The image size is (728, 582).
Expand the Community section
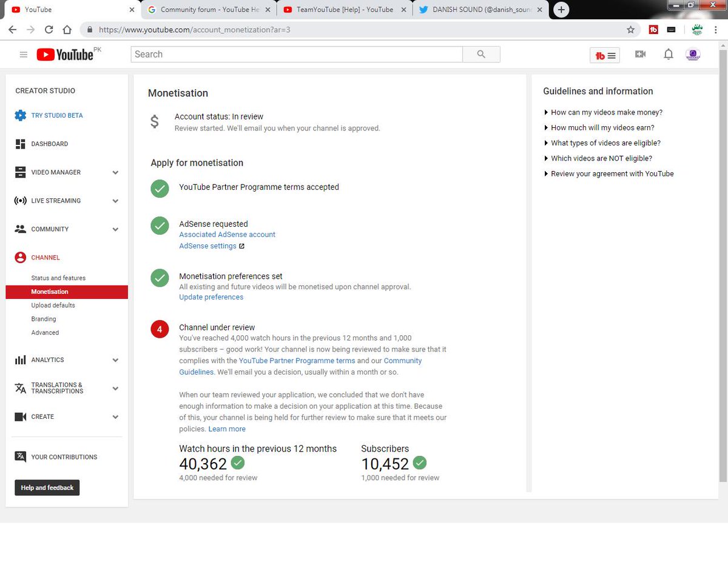point(115,230)
